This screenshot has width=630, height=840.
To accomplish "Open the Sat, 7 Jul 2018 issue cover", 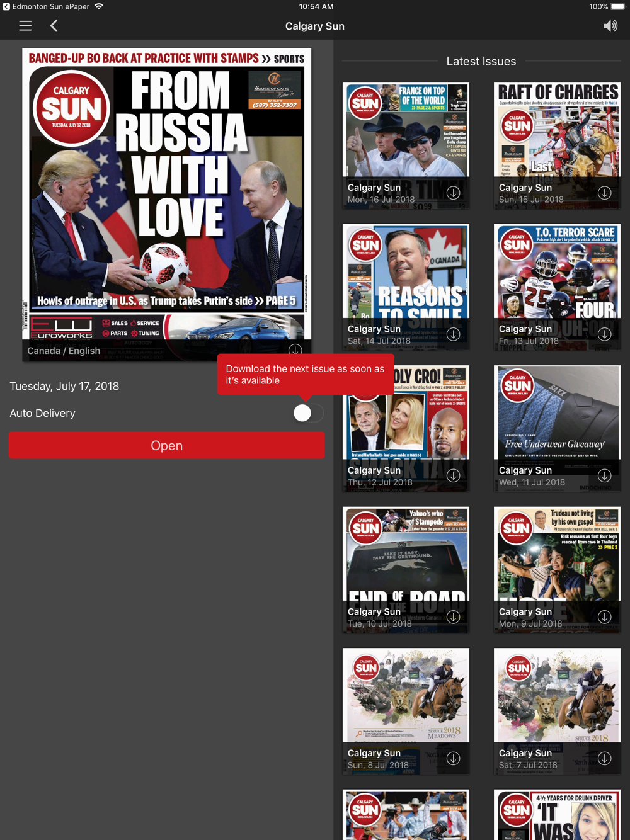I will [x=557, y=712].
